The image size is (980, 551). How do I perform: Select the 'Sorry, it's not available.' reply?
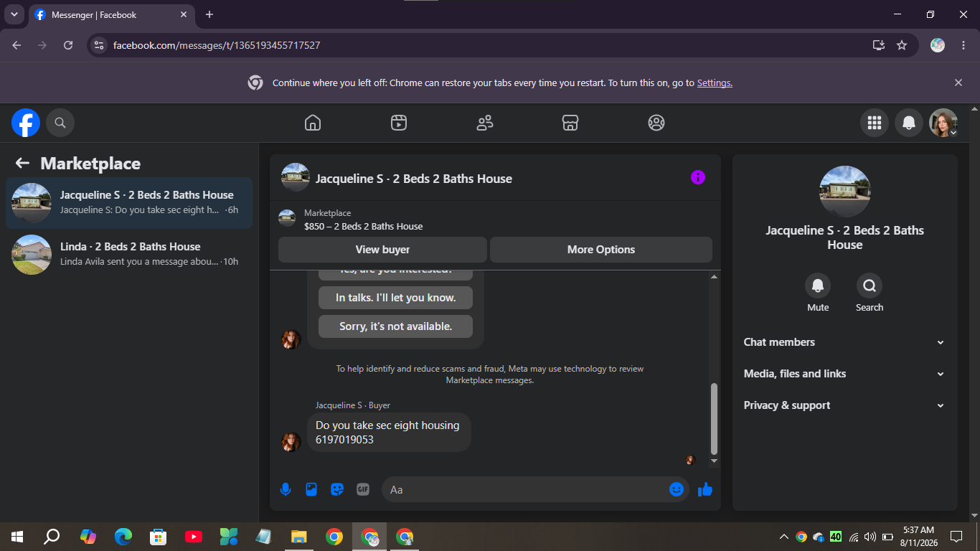click(395, 326)
